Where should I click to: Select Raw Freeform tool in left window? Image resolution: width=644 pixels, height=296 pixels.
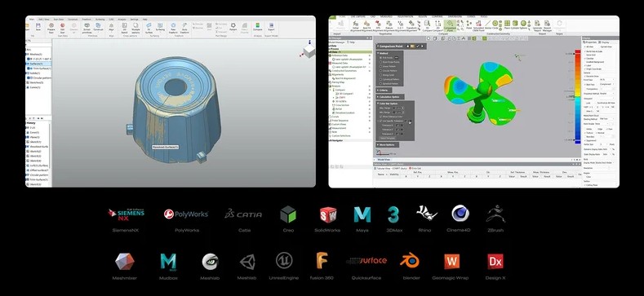click(x=173, y=27)
